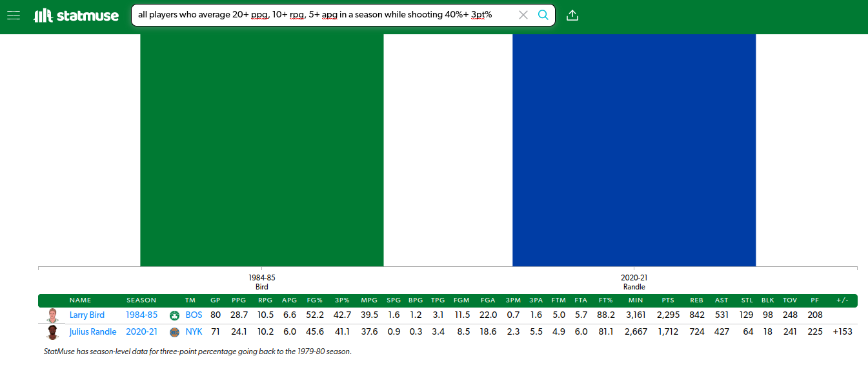Screen dimensions: 868x367
Task: Open Larry Bird player link
Action: pyautogui.click(x=87, y=315)
